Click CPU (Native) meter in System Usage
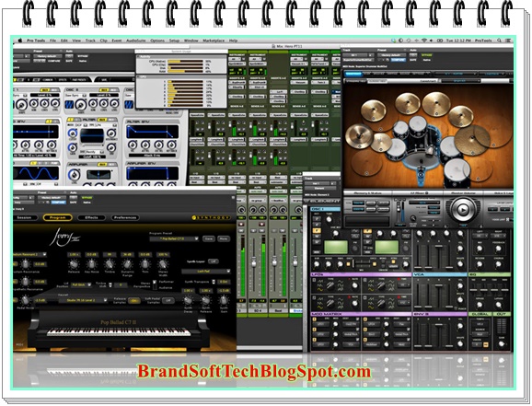 (x=185, y=62)
